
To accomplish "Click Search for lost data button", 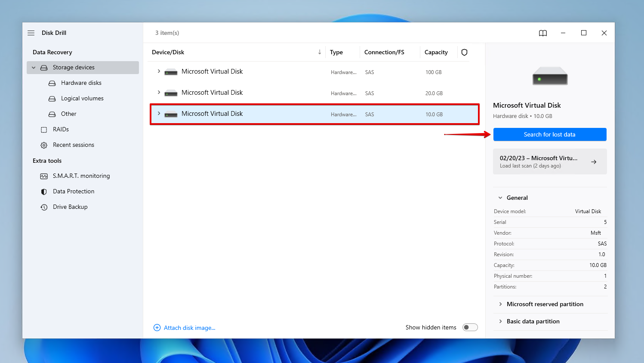I will pyautogui.click(x=550, y=134).
